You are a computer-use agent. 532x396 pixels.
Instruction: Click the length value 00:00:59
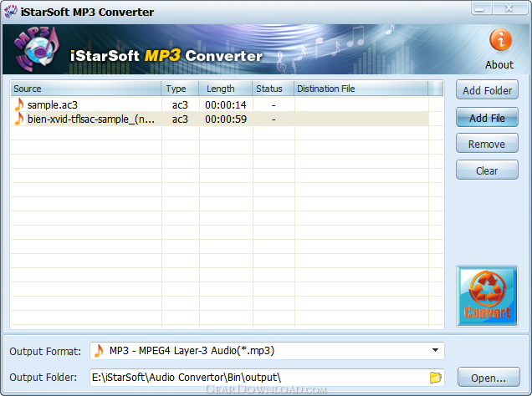226,119
